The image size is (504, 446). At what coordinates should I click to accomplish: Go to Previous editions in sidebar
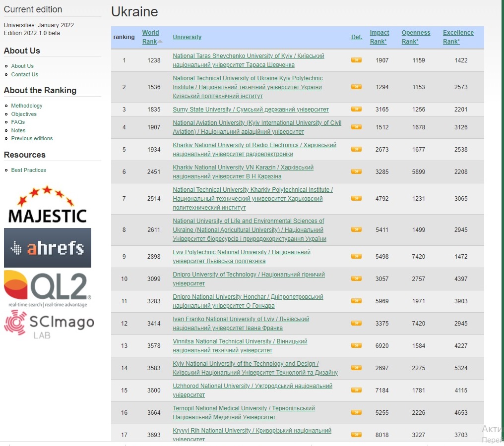(x=32, y=138)
